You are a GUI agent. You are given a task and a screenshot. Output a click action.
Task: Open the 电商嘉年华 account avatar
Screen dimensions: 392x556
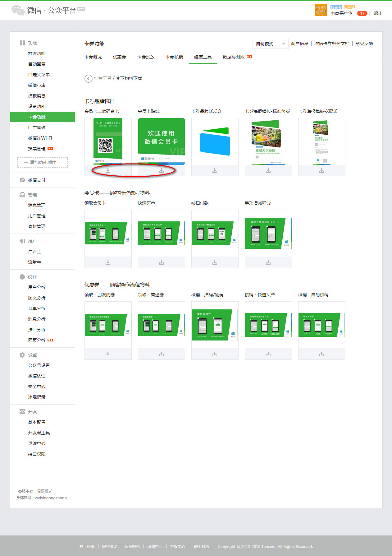click(x=321, y=10)
